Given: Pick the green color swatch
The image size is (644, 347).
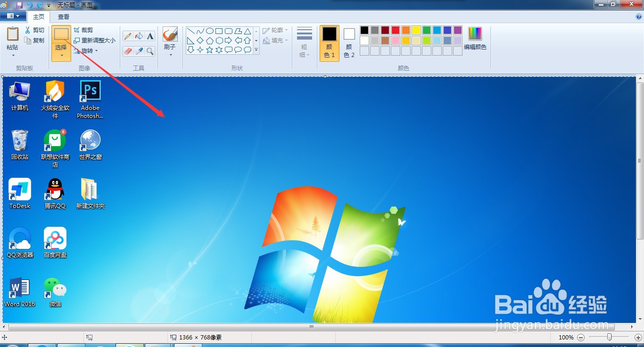Looking at the screenshot, I should (x=426, y=30).
